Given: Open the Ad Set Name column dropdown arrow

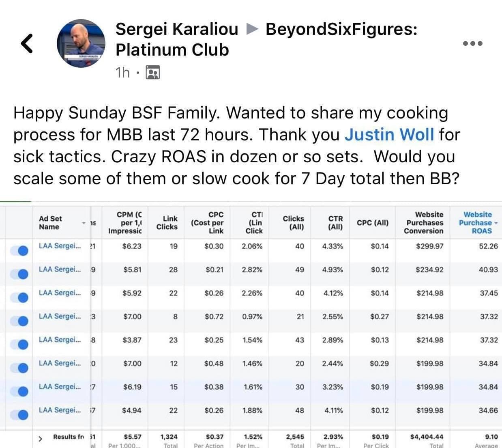Looking at the screenshot, I should [84, 223].
